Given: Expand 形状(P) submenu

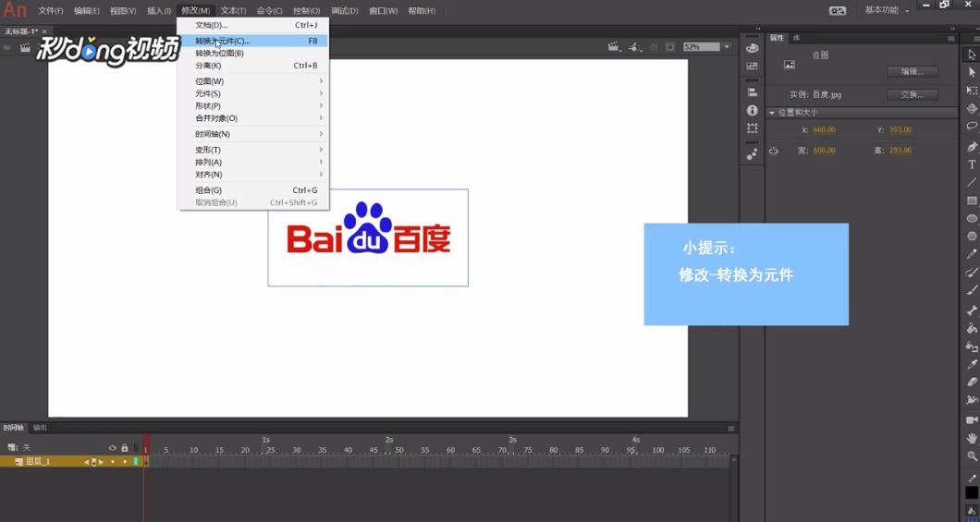Looking at the screenshot, I should (x=252, y=106).
